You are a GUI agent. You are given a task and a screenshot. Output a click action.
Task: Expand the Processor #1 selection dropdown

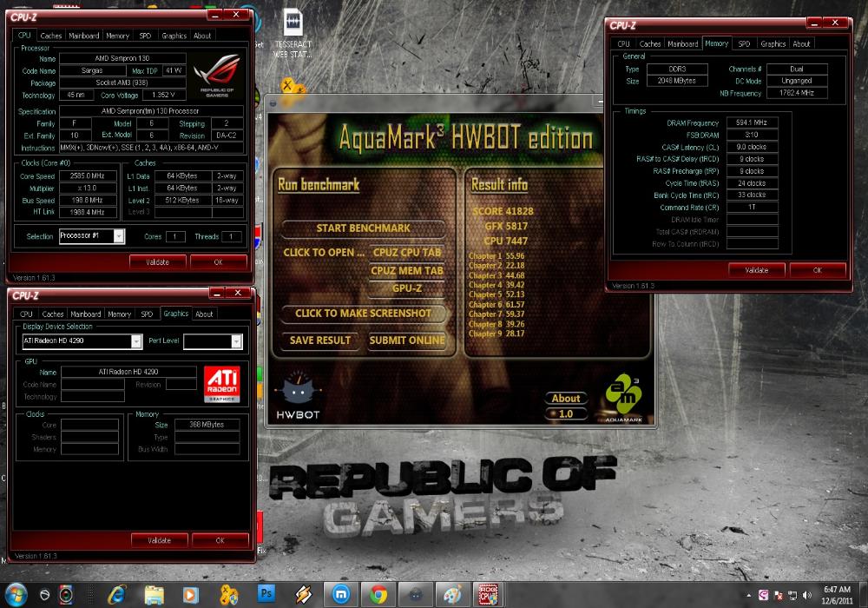(x=118, y=236)
